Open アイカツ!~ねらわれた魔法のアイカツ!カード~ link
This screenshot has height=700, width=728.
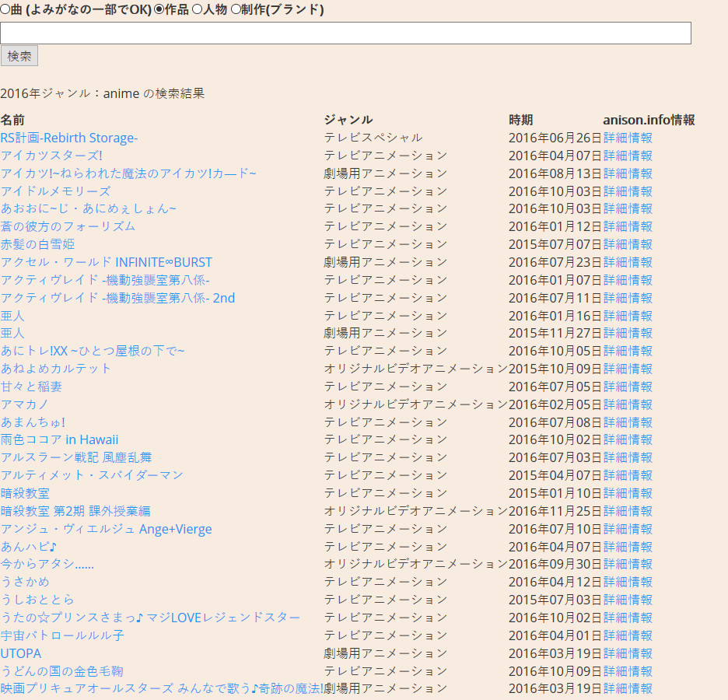(128, 173)
